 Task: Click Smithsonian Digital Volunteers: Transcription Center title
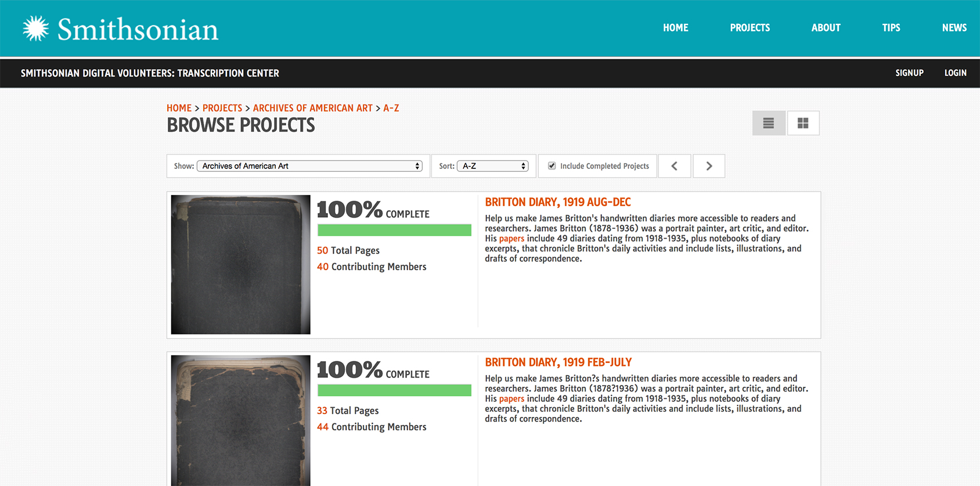coord(150,73)
